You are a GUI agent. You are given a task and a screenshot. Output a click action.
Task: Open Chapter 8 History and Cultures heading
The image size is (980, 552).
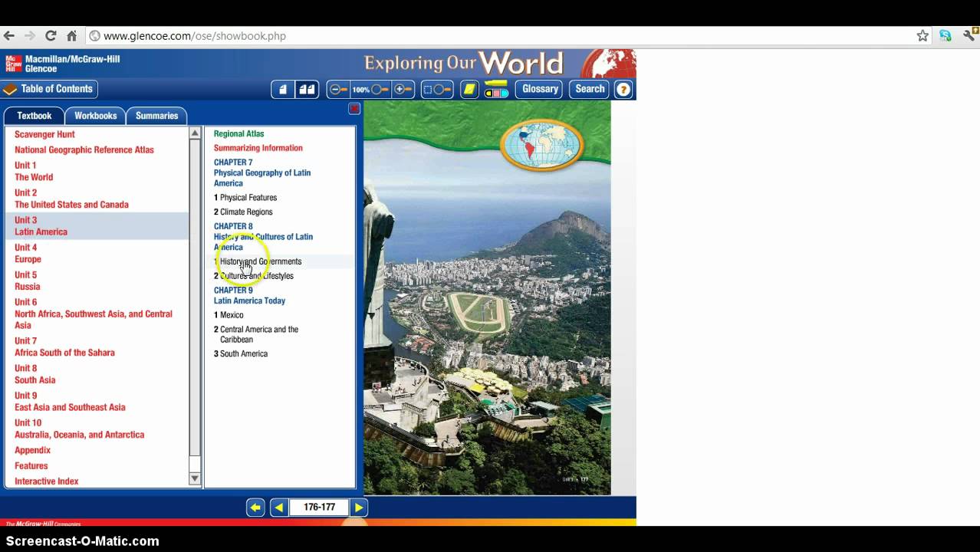263,237
